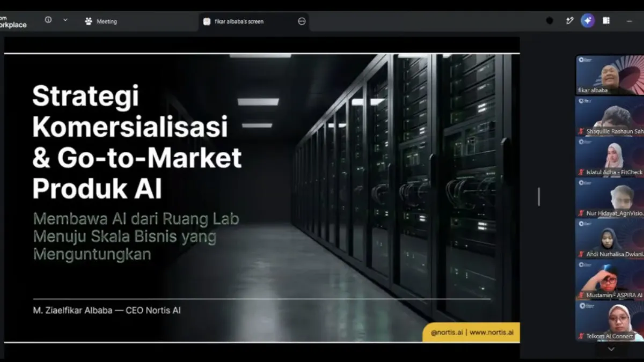Open the meeting info icon
The width and height of the screenshot is (644, 362).
tap(48, 20)
